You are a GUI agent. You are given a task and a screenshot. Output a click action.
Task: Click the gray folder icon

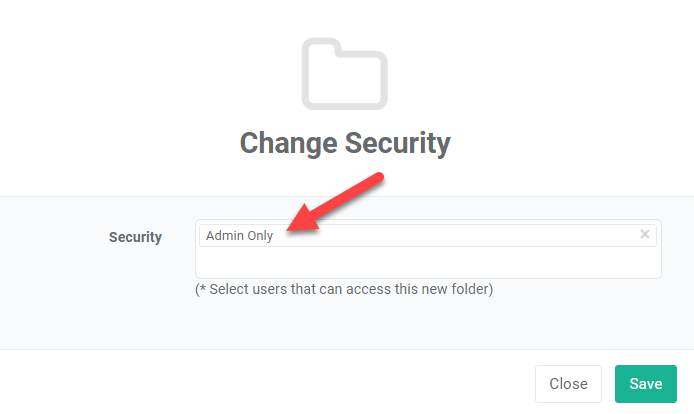pos(344,74)
